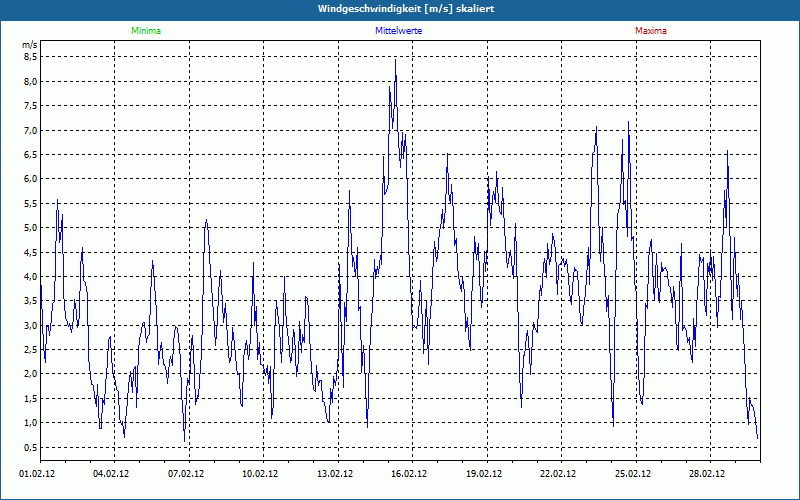Click the 3,0 y-axis value
Viewport: 800px width, 500px height.
point(31,325)
